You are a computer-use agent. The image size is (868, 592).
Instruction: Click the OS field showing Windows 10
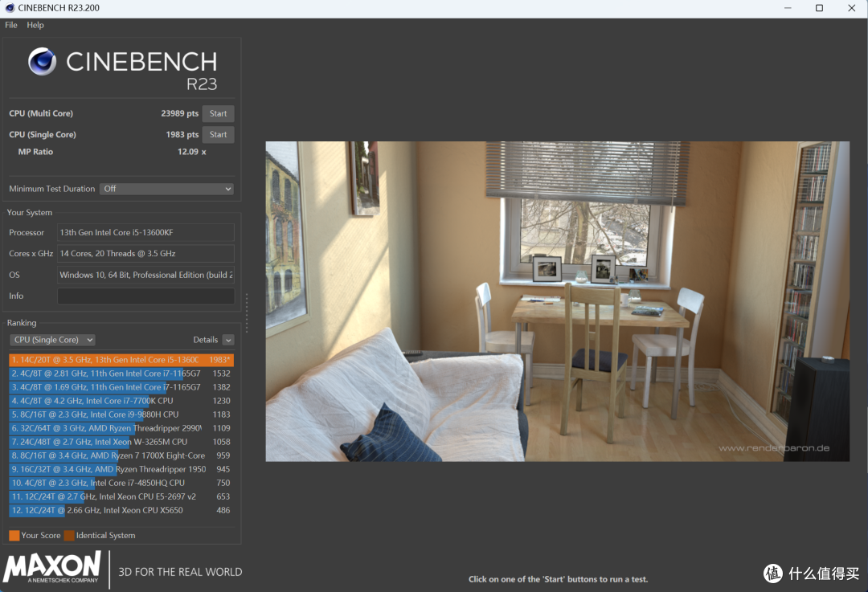point(145,275)
